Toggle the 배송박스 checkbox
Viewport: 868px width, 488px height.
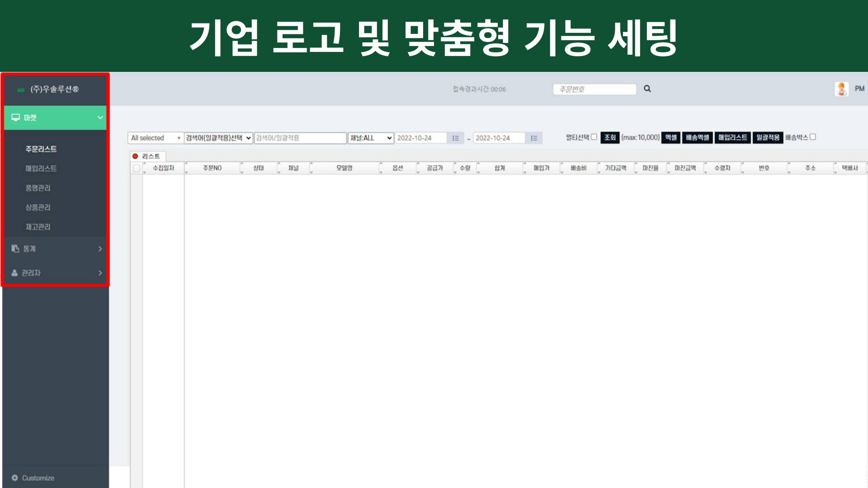click(x=812, y=137)
